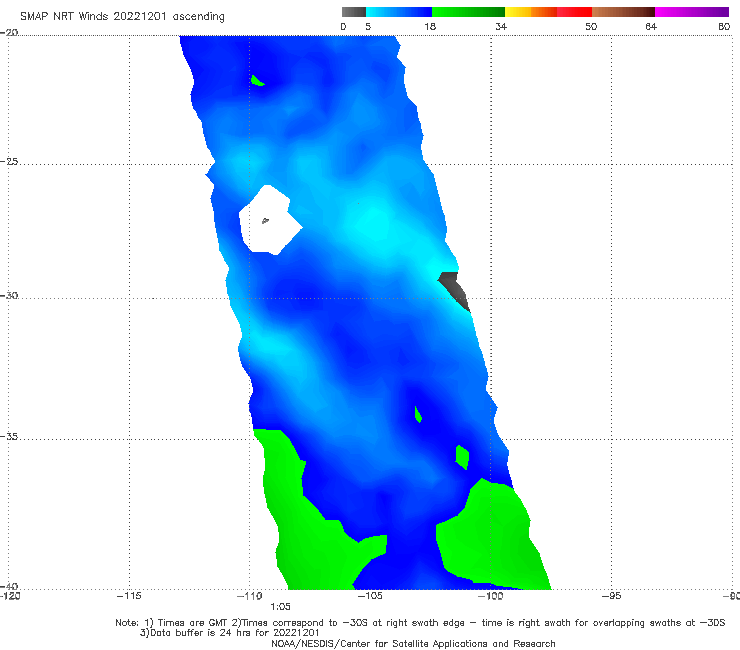Screen dimensions: 740x650
Task: Click the latitude label '-35'
Action: [x=9, y=436]
